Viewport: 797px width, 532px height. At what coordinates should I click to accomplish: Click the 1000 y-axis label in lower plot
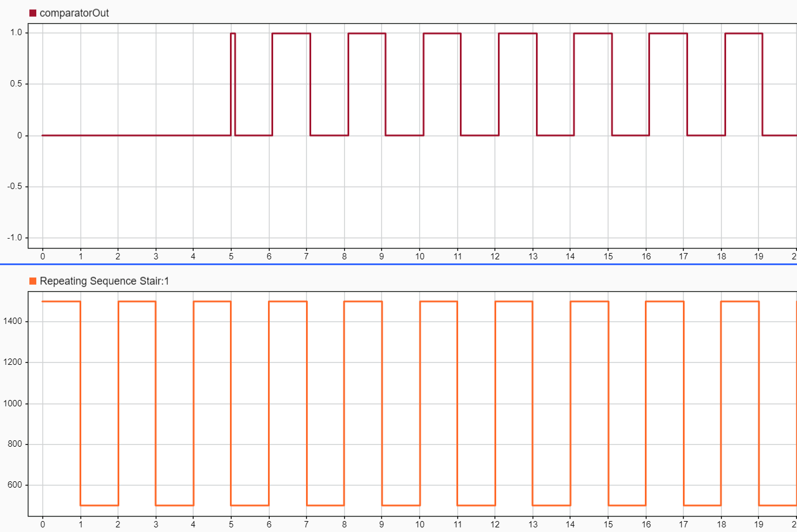click(13, 403)
